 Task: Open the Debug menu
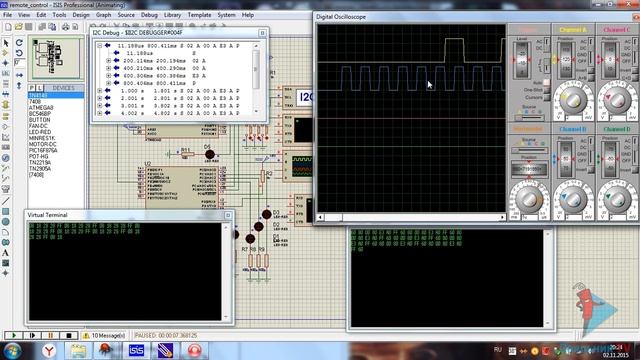tap(149, 15)
